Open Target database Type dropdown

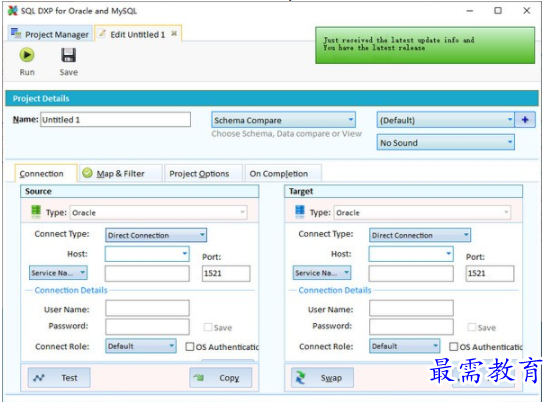pos(422,213)
